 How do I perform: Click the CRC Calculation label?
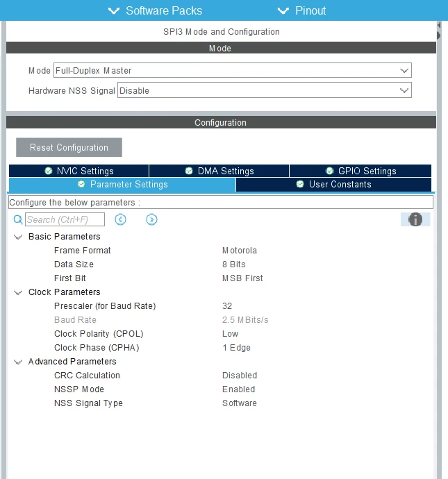pyautogui.click(x=87, y=376)
